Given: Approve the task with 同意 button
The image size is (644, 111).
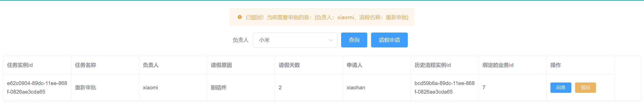Looking at the screenshot, I should 561,88.
